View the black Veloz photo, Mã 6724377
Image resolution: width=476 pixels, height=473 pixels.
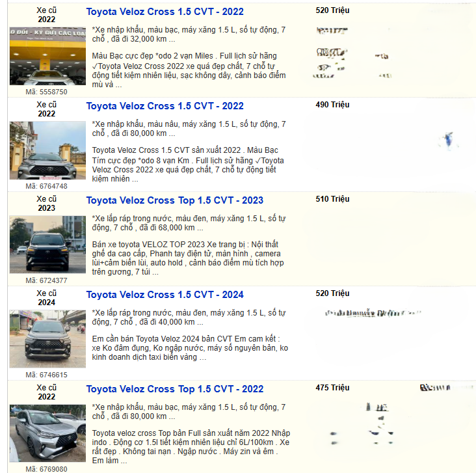[47, 245]
